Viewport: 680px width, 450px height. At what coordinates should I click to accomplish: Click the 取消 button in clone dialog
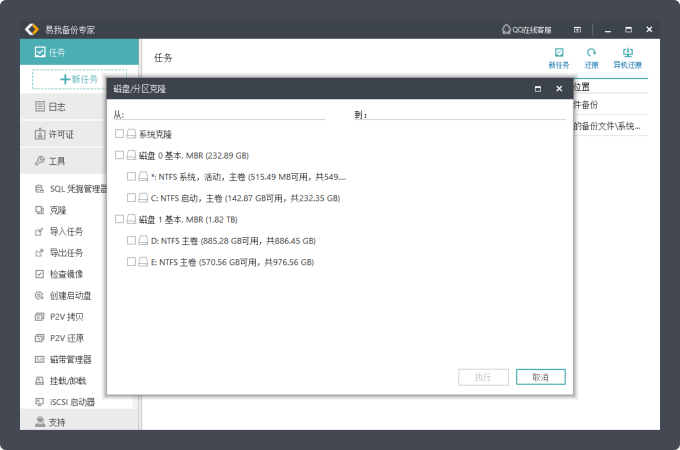click(540, 377)
